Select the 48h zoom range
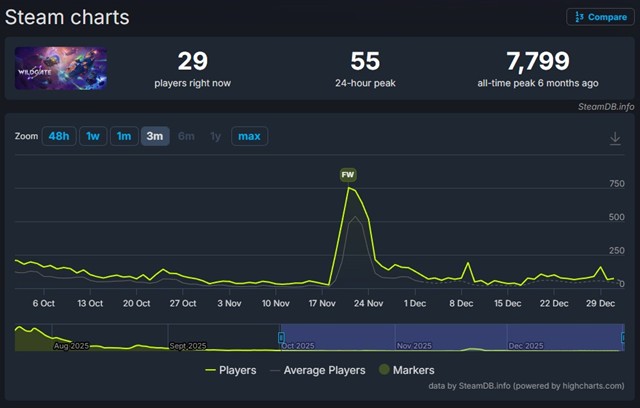This screenshot has height=408, width=640. click(x=58, y=136)
